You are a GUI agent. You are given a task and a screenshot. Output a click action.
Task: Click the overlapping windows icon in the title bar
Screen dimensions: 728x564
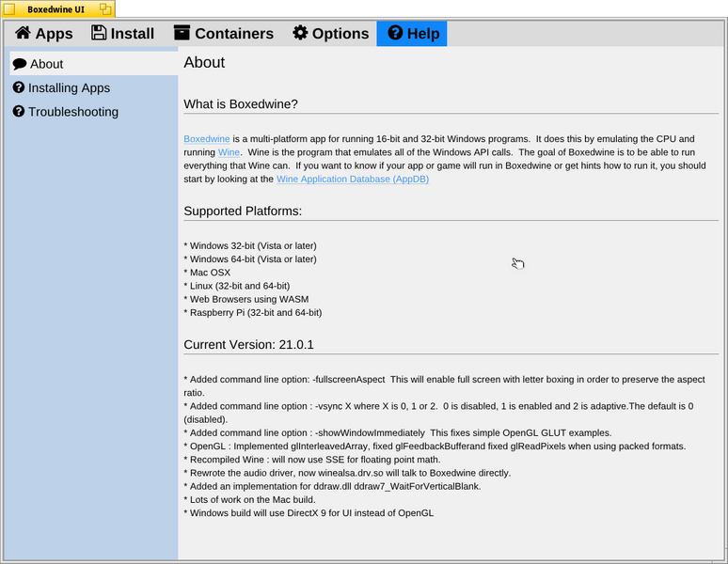(x=105, y=8)
